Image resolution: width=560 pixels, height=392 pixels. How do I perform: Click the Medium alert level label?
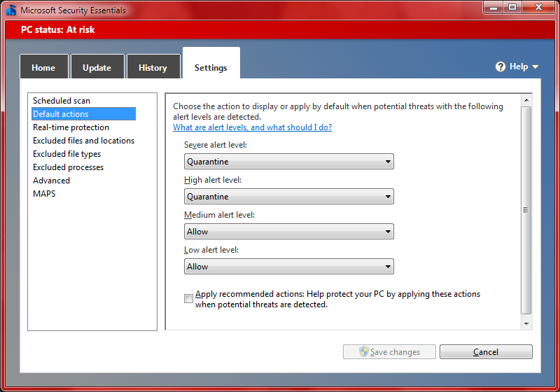pos(219,215)
